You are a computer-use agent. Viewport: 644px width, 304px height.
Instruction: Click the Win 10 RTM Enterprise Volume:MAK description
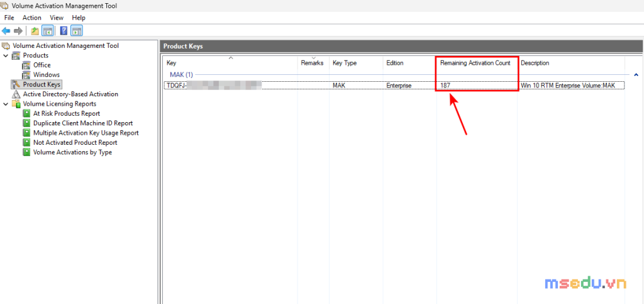(568, 86)
